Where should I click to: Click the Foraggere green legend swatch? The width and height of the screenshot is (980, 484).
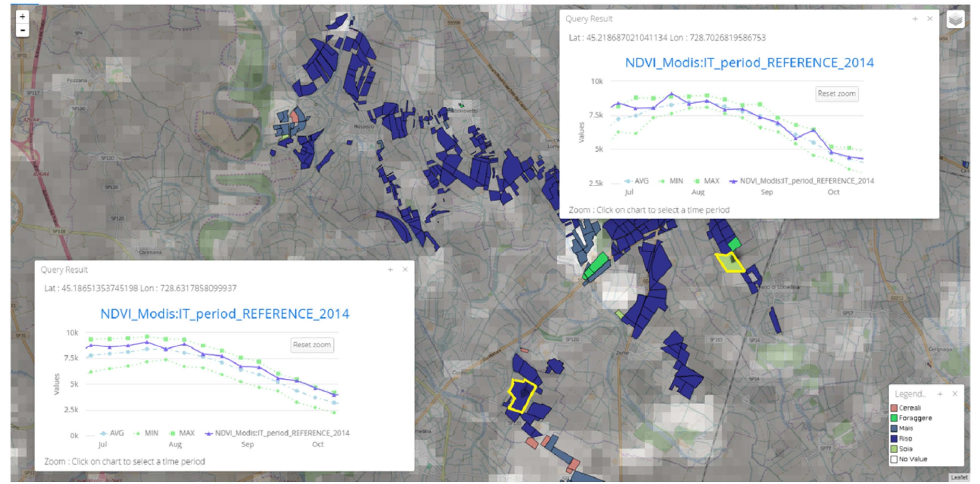894,418
